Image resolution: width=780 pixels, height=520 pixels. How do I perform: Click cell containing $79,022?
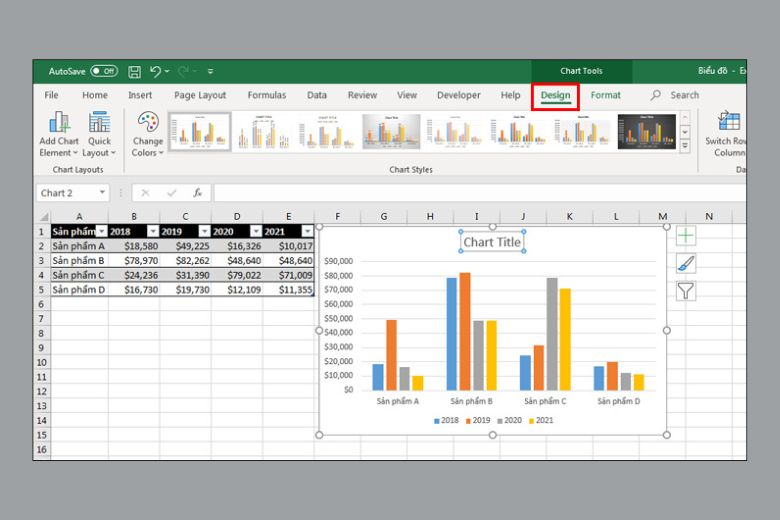[237, 275]
